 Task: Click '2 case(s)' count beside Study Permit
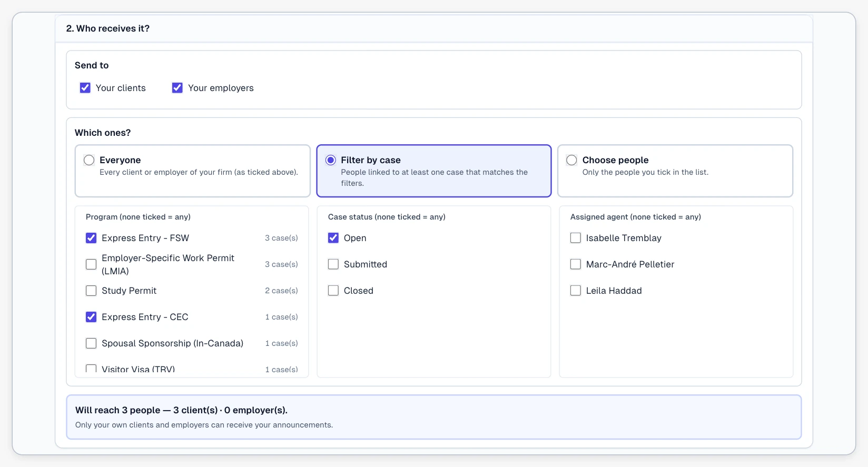pos(281,291)
